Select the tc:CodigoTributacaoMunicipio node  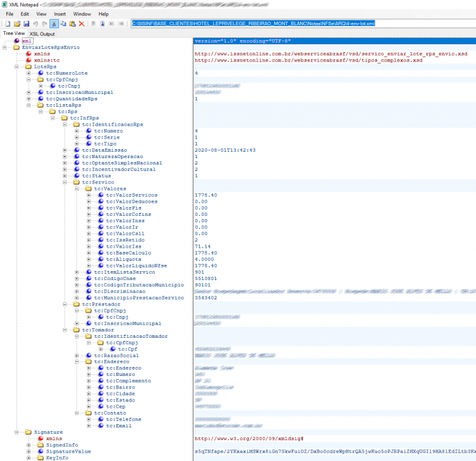(139, 285)
